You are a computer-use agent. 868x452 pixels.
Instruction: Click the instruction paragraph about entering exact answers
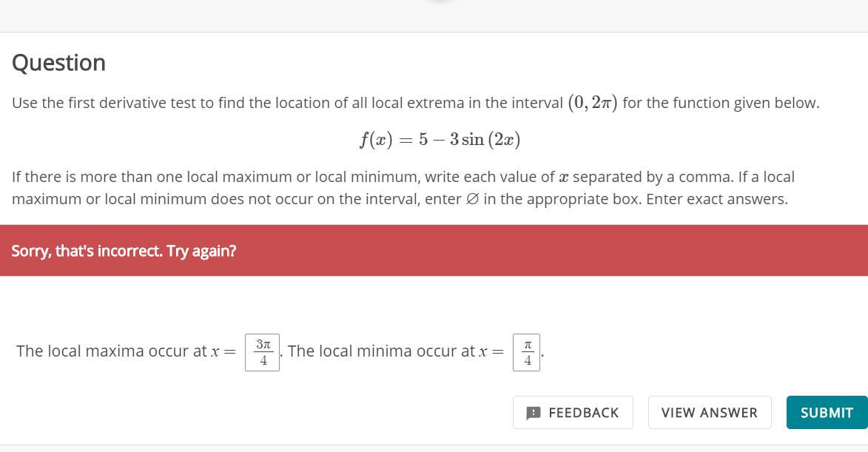coord(403,187)
